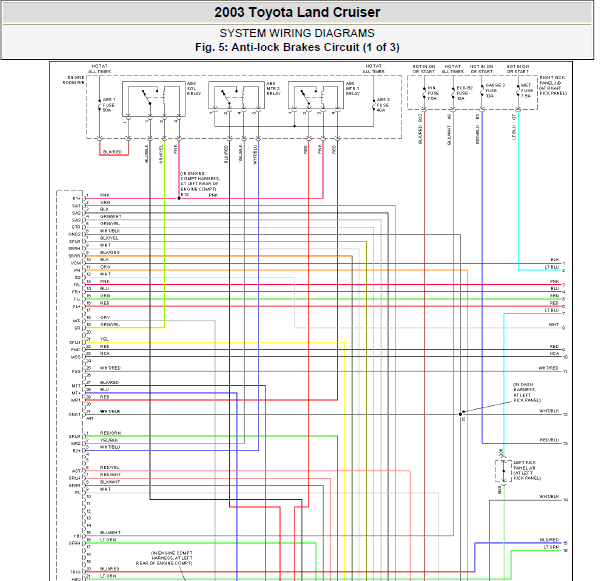602x581 pixels.
Task: Click the "MT+" pin label on the left connector
Action: pyautogui.click(x=76, y=393)
